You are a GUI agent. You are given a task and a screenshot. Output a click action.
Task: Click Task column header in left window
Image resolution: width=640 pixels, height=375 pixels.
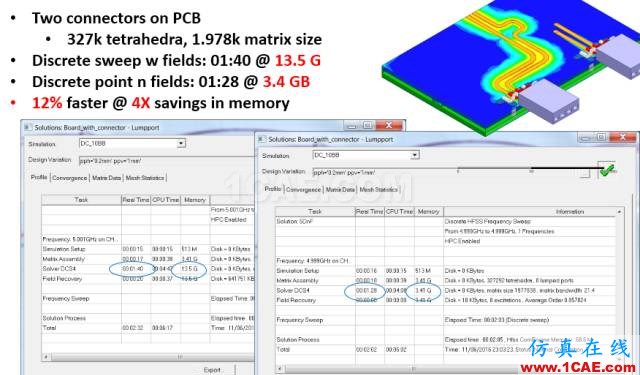81,200
